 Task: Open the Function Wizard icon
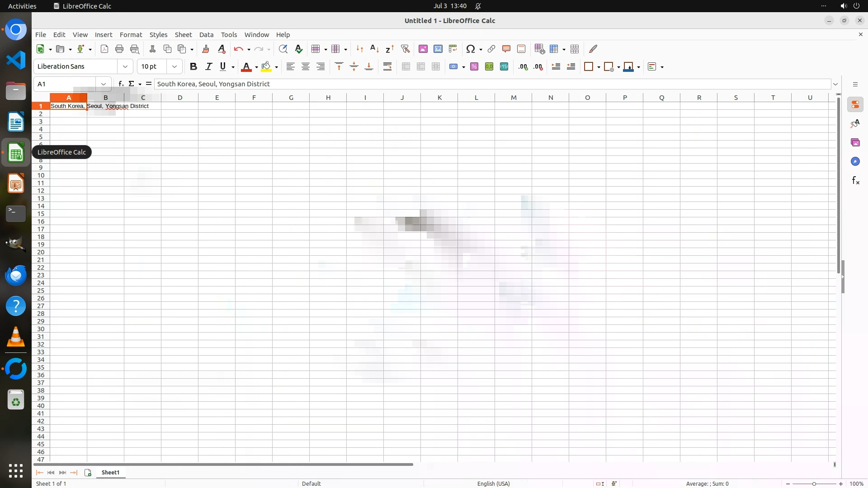click(121, 84)
